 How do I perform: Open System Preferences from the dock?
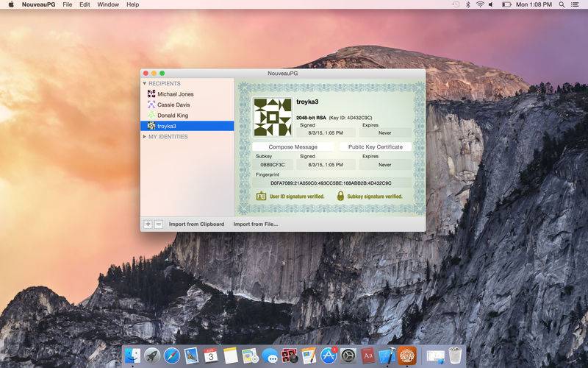pos(348,355)
